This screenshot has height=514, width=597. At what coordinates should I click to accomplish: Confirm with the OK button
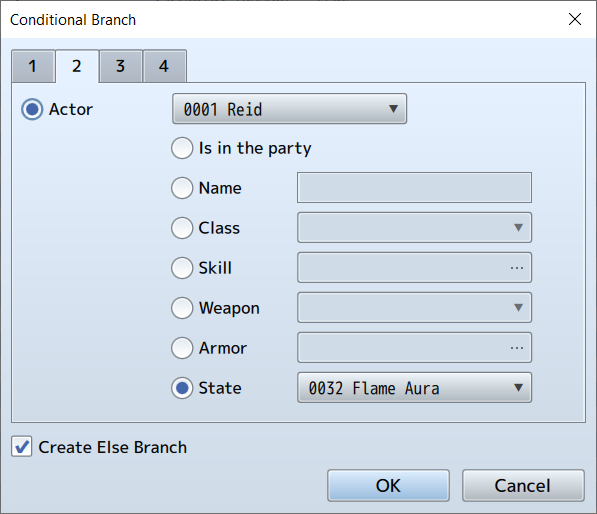coord(388,485)
